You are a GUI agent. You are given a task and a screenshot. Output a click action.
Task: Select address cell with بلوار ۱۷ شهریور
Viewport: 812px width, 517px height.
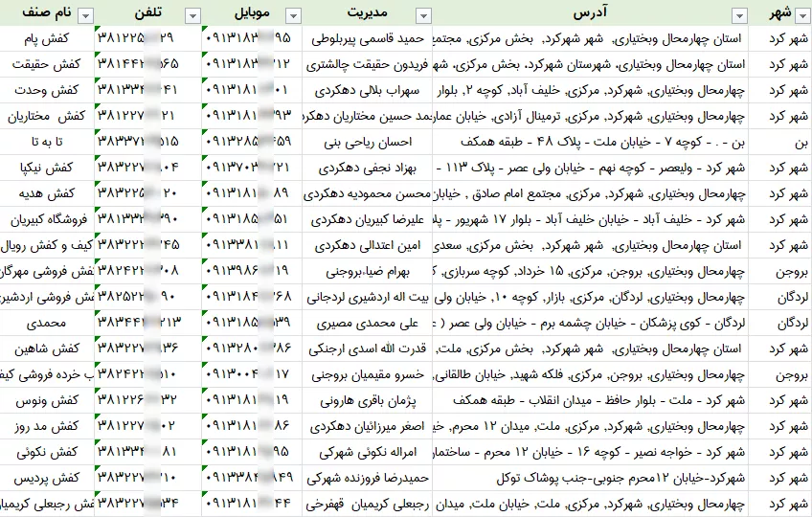click(591, 219)
